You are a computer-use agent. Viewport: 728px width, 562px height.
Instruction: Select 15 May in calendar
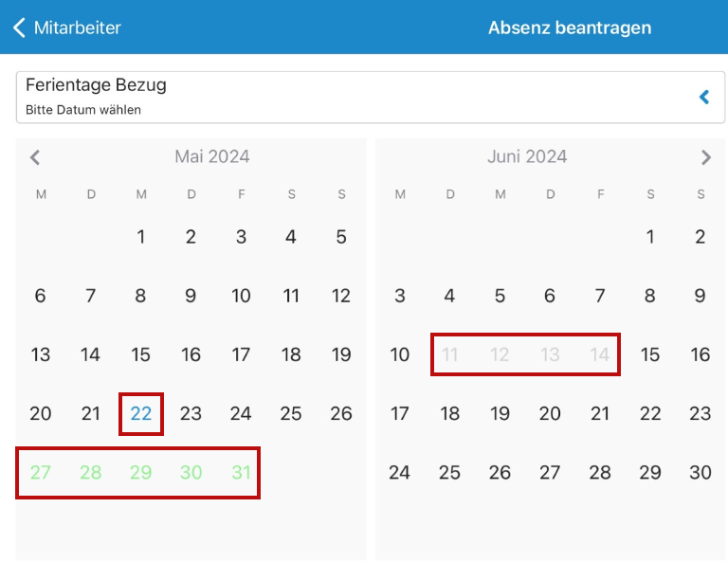[140, 355]
